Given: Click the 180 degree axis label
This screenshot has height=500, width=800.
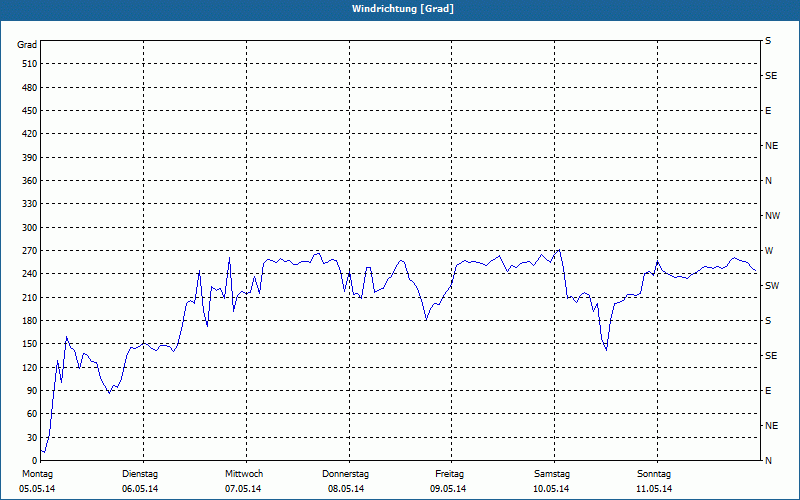Looking at the screenshot, I should (x=30, y=321).
